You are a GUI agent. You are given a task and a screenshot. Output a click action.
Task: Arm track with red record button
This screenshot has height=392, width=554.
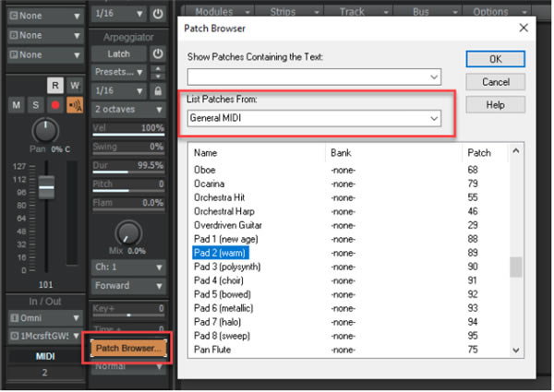(52, 105)
